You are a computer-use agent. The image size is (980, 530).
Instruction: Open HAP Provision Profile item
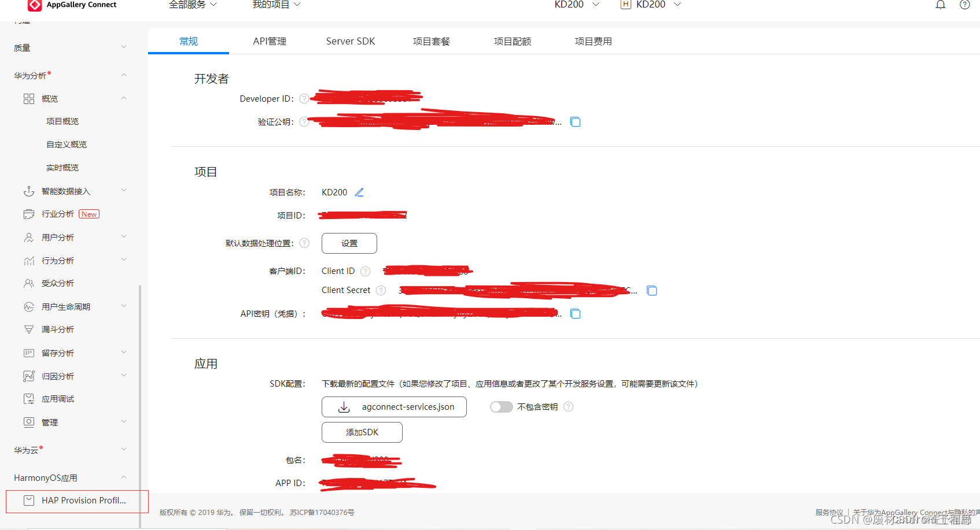[77, 501]
